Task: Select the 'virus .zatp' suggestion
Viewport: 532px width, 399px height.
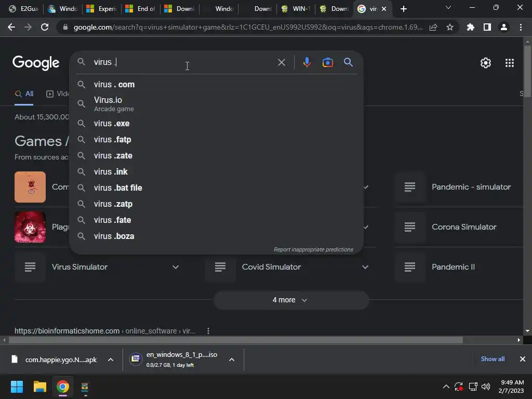Action: tap(216, 204)
